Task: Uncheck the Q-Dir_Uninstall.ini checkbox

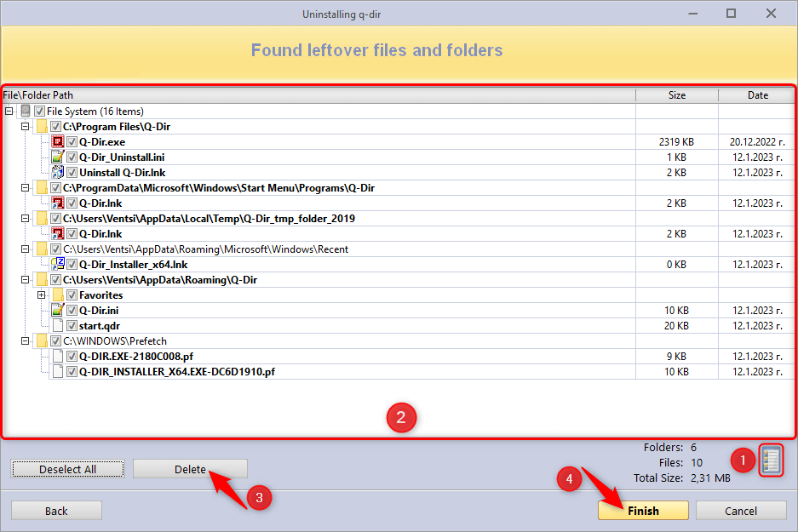Action: point(72,157)
